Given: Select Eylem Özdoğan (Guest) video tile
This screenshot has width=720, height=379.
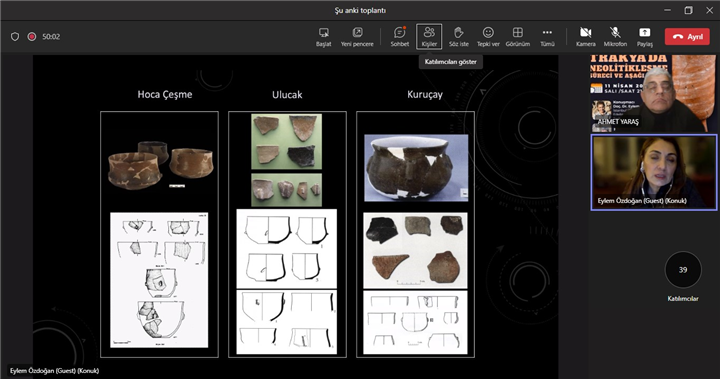Looking at the screenshot, I should [x=653, y=172].
